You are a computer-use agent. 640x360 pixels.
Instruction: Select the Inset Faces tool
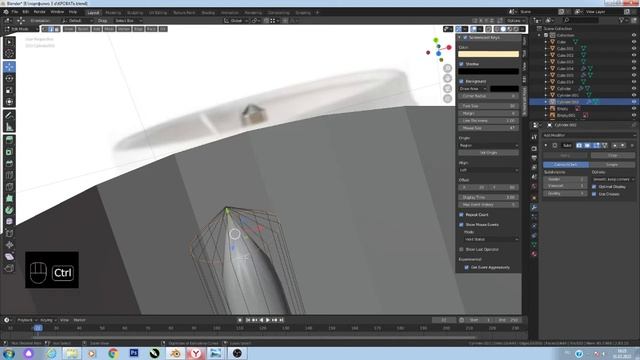coord(9,152)
